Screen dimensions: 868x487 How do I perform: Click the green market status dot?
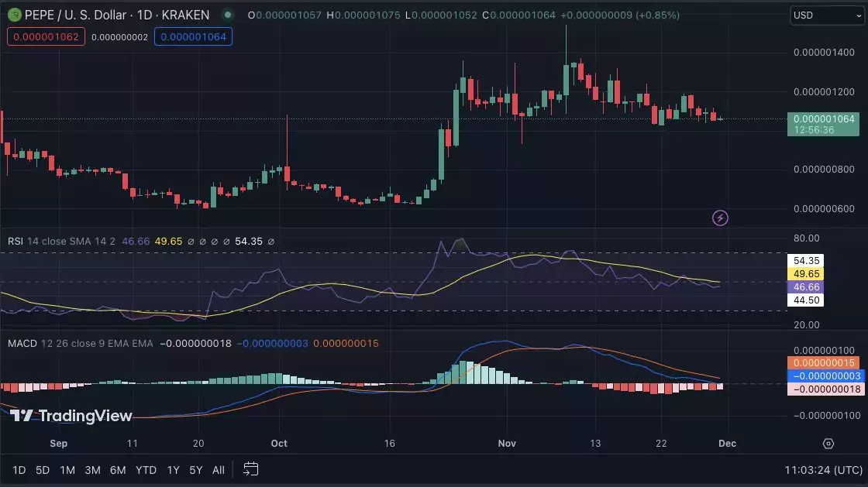pyautogui.click(x=228, y=15)
